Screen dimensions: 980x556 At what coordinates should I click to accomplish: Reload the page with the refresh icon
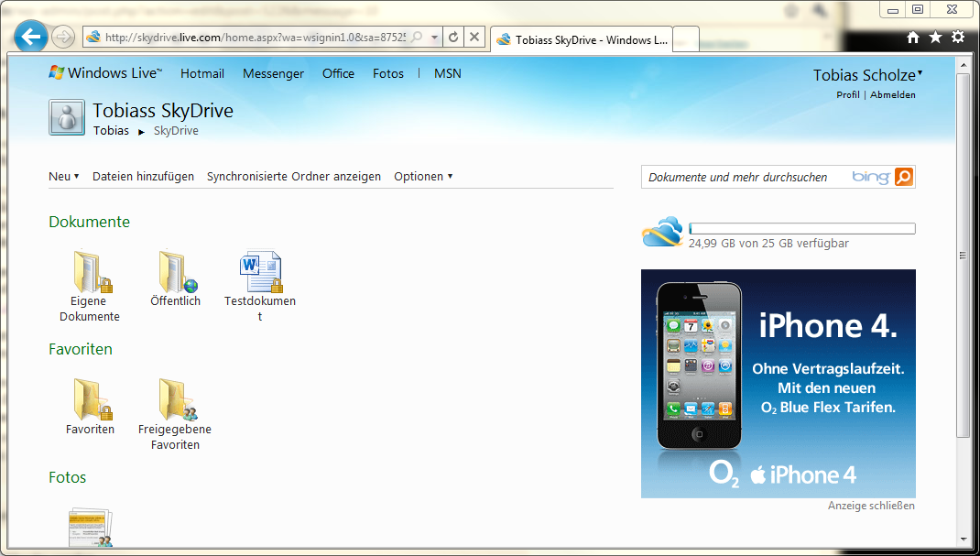click(453, 37)
